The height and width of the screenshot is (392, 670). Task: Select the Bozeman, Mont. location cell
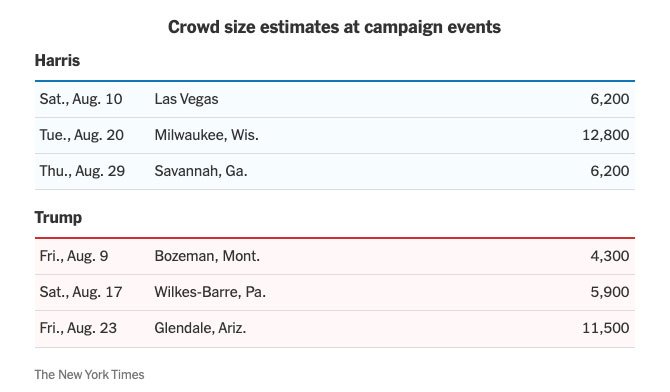[207, 256]
